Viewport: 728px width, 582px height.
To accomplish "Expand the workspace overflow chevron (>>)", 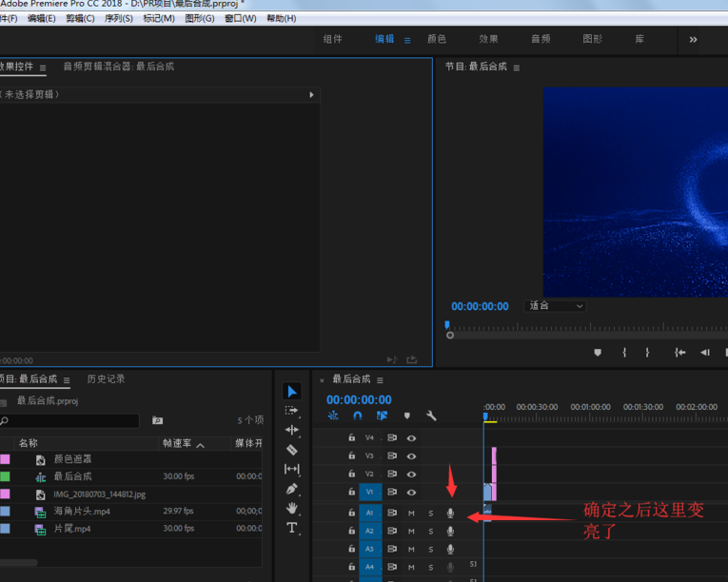I will [x=693, y=40].
